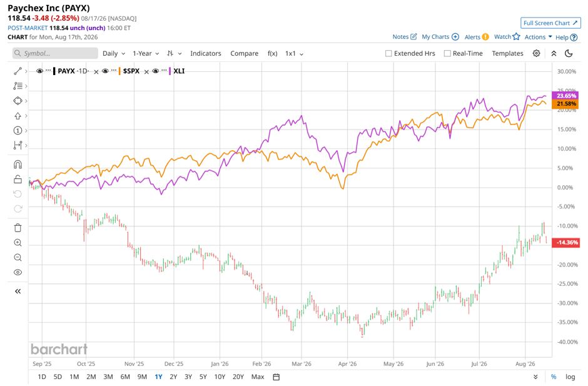Screen dimensions: 588x386
Task: Open the Fibonacci/text annotation tools
Action: (18, 86)
